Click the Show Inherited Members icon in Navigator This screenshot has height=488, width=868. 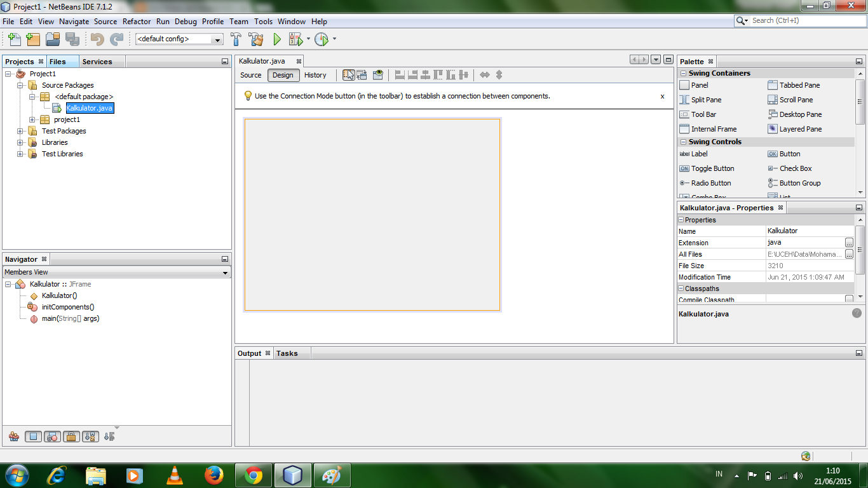[13, 437]
